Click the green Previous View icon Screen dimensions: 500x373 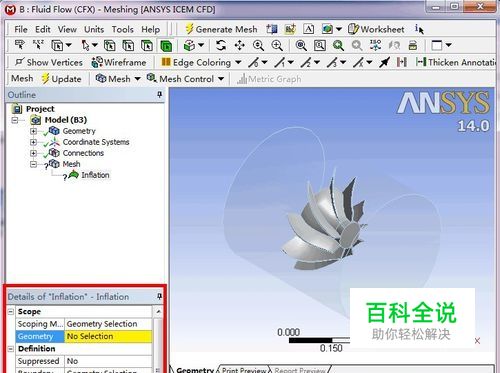point(338,45)
